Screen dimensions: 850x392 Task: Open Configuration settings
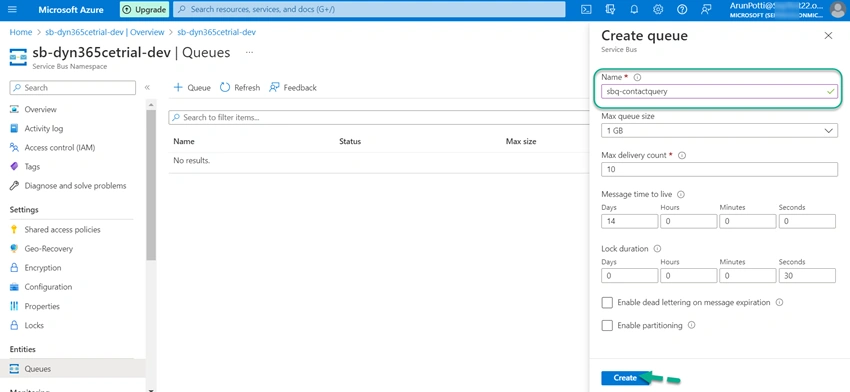coord(48,287)
